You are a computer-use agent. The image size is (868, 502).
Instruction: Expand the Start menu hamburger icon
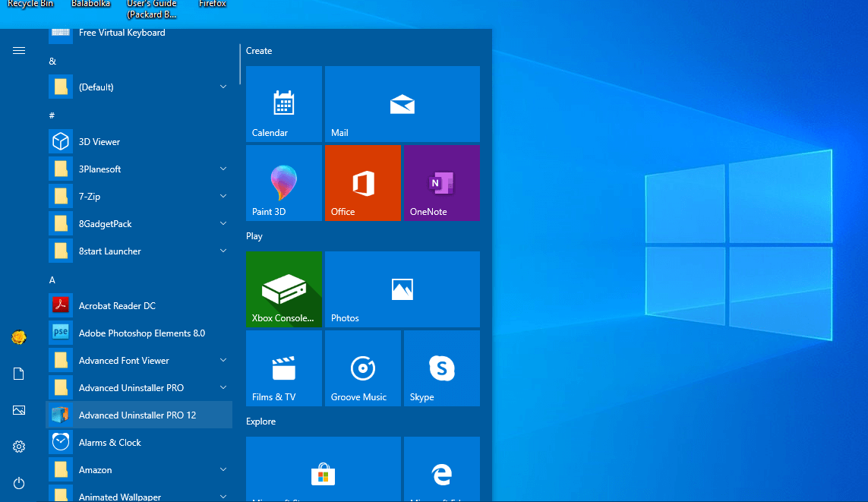pos(19,51)
